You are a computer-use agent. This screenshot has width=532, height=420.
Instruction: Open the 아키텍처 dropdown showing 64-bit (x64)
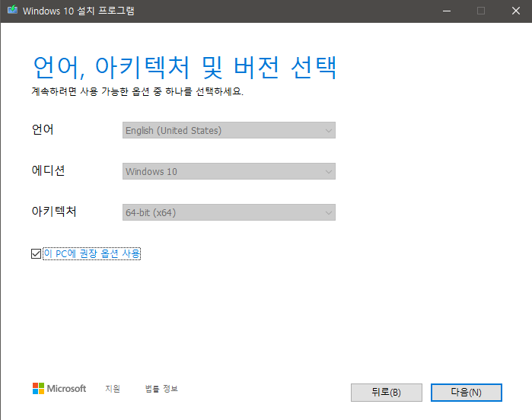pos(228,212)
